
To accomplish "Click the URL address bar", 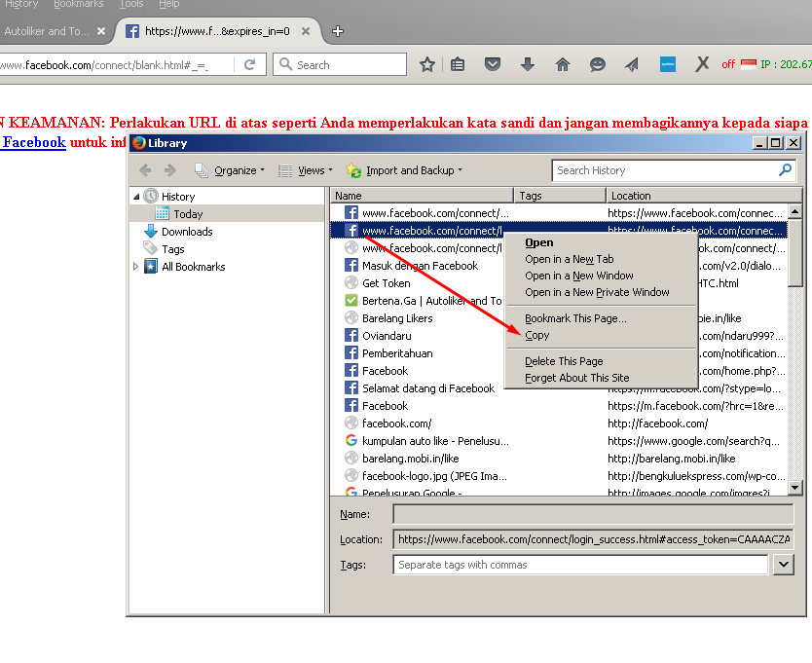I will pos(117,65).
